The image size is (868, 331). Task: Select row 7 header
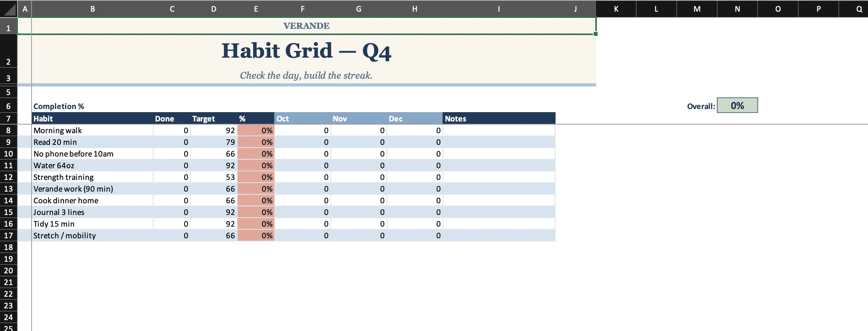coord(9,118)
